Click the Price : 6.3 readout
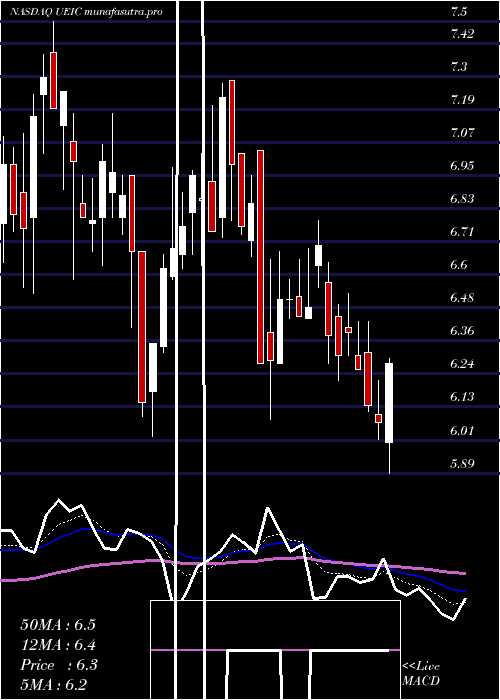The height and width of the screenshot is (700, 500). [x=58, y=665]
